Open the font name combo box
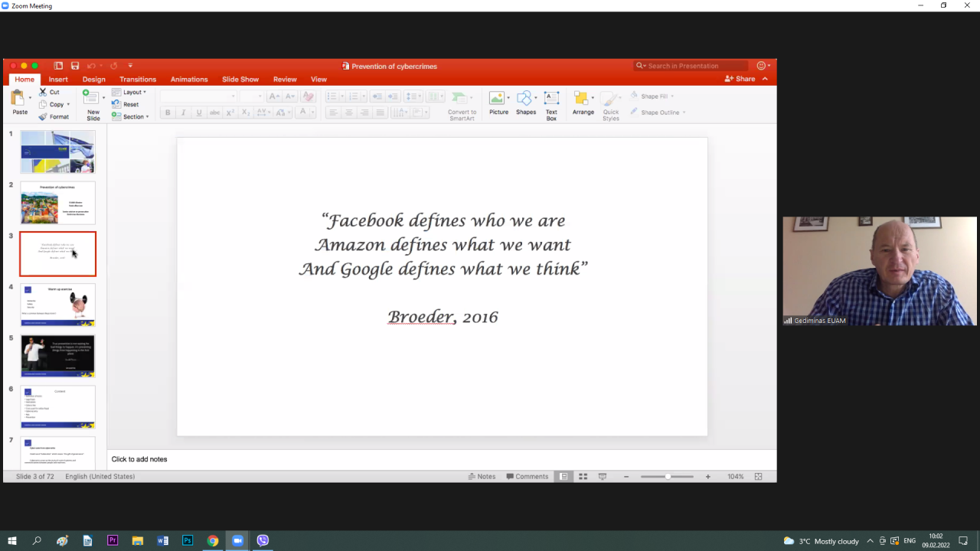 [x=198, y=96]
